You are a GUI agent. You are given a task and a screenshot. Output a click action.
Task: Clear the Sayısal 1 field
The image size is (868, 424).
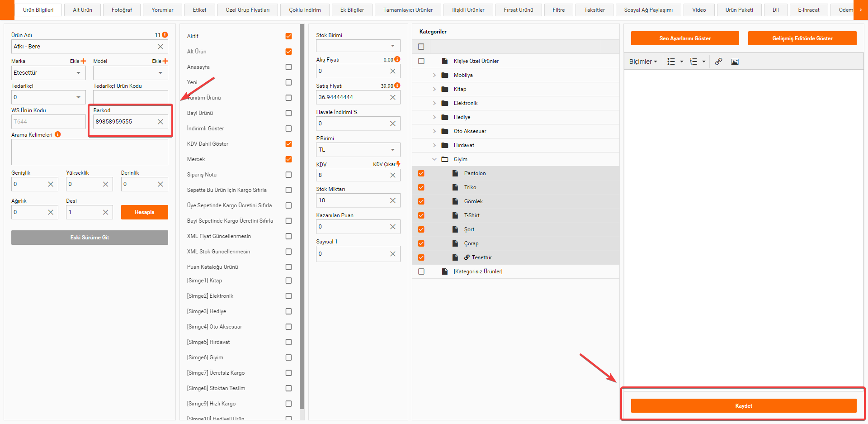click(x=393, y=254)
